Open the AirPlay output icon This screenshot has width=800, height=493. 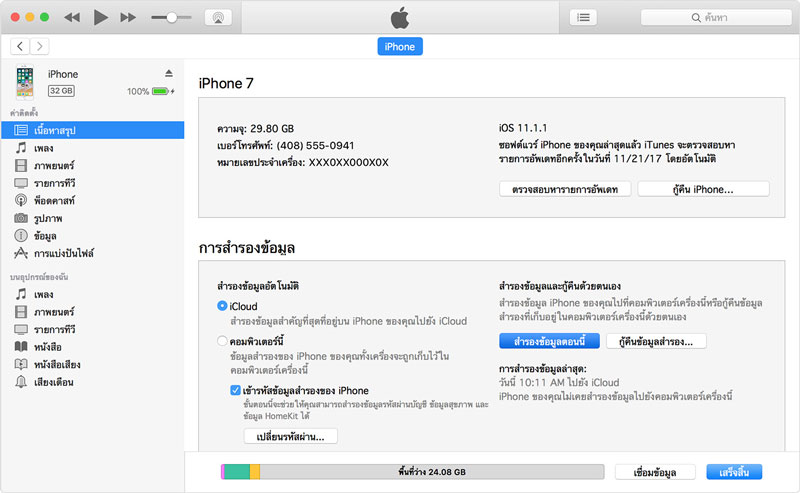point(218,17)
